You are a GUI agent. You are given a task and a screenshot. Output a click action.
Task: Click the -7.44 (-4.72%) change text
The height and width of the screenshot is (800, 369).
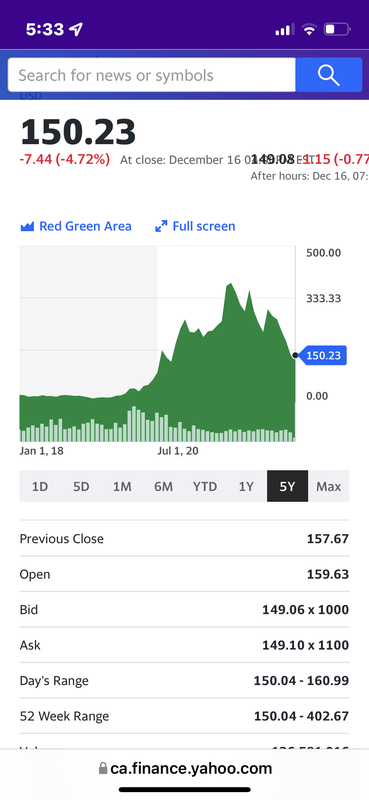[65, 160]
